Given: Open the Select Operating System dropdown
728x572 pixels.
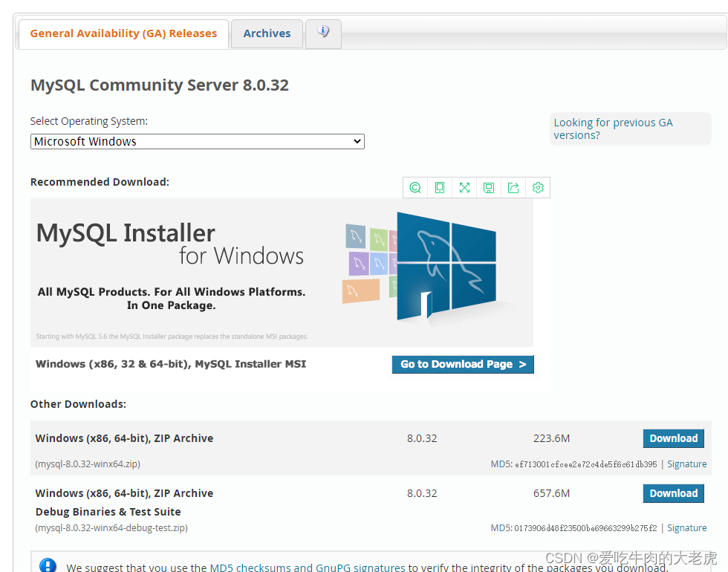Looking at the screenshot, I should click(197, 141).
